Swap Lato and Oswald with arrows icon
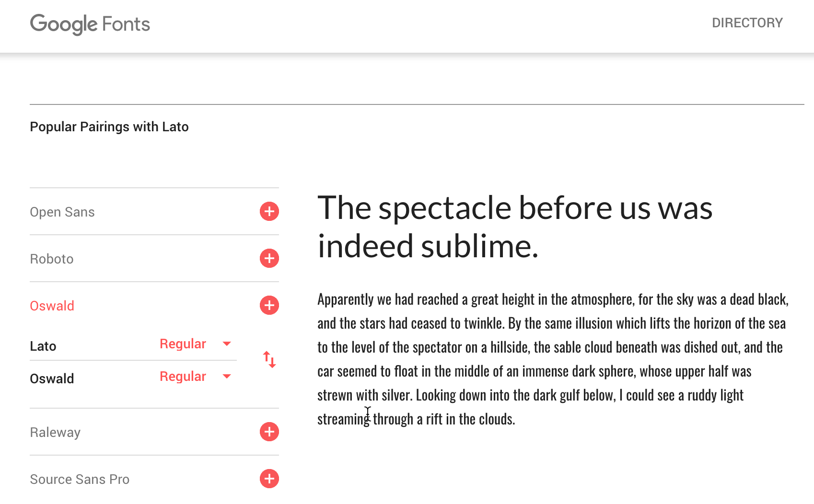Image resolution: width=814 pixels, height=504 pixels. [x=269, y=359]
